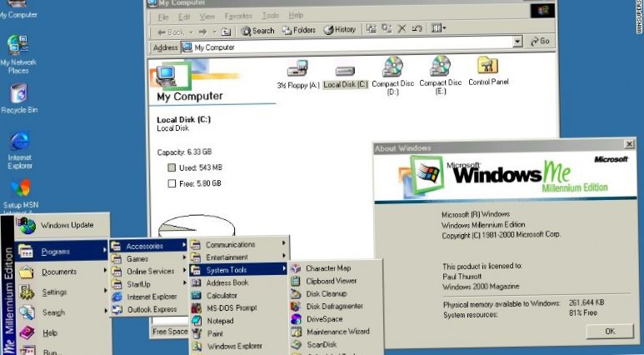644x355 pixels.
Task: Open the Compact Disc (D:) icon
Action: [x=392, y=76]
